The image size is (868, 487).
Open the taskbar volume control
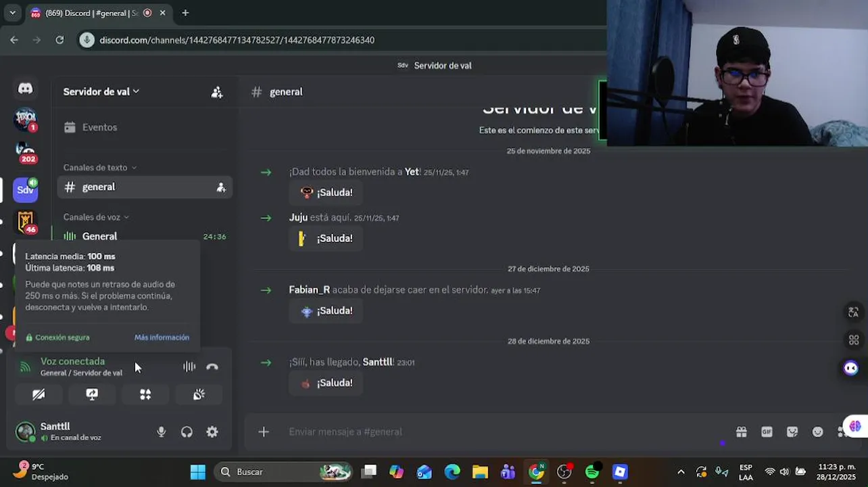(x=784, y=472)
